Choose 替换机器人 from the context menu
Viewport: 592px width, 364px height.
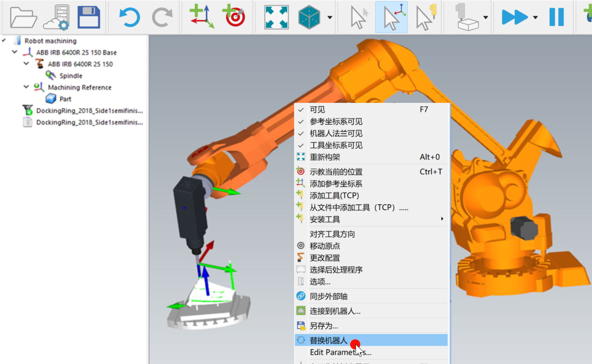point(329,340)
